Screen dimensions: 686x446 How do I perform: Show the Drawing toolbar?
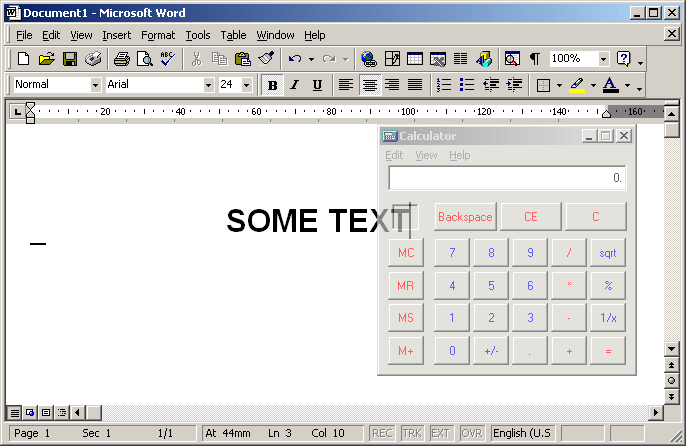(x=483, y=59)
